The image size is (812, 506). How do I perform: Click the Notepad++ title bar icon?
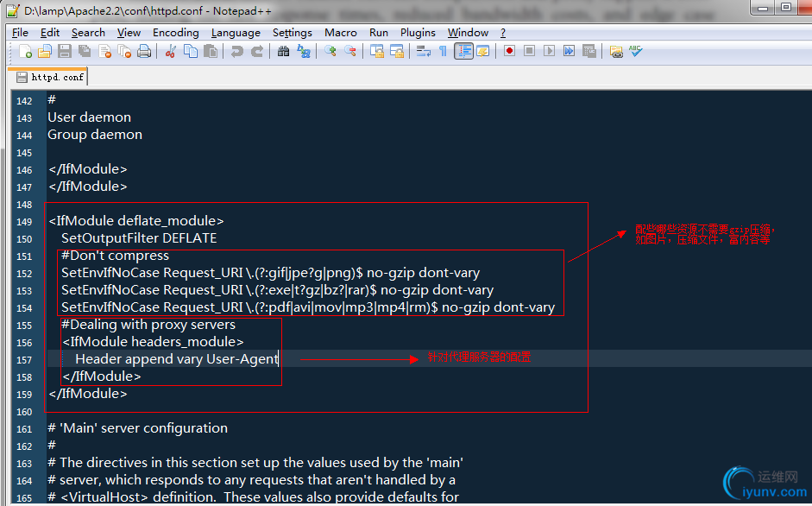click(x=13, y=10)
